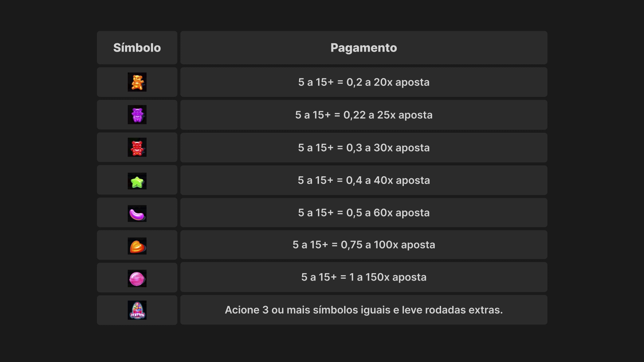This screenshot has height=362, width=644.
Task: Select the 0,2 a 20x aposta payout
Action: (364, 82)
